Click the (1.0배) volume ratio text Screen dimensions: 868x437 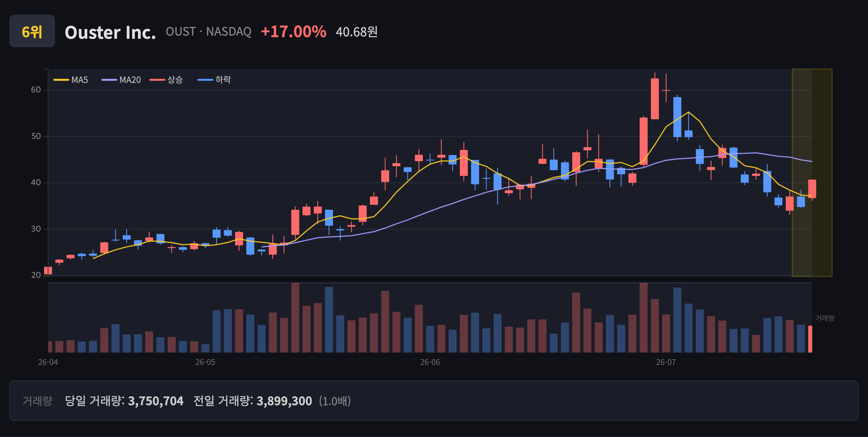[x=335, y=401]
